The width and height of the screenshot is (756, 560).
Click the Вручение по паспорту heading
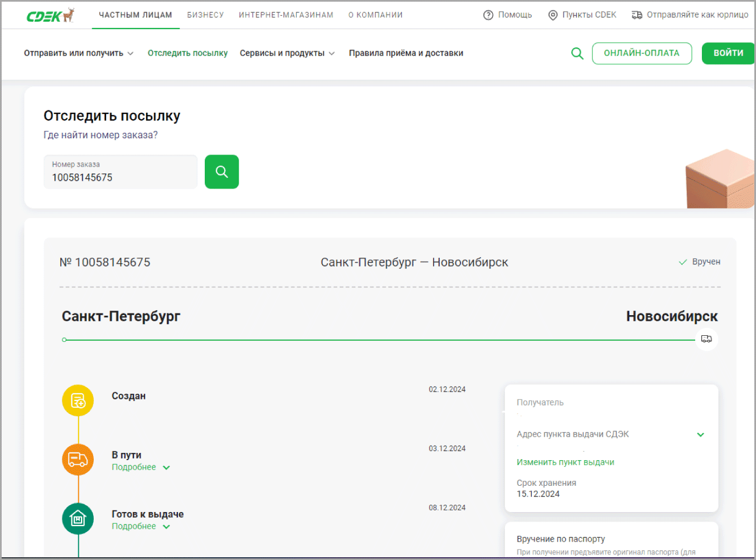(561, 539)
